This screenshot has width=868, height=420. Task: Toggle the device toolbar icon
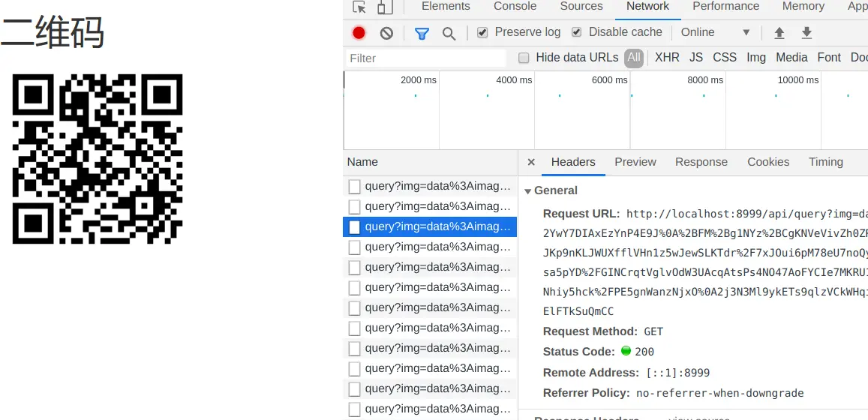click(385, 7)
